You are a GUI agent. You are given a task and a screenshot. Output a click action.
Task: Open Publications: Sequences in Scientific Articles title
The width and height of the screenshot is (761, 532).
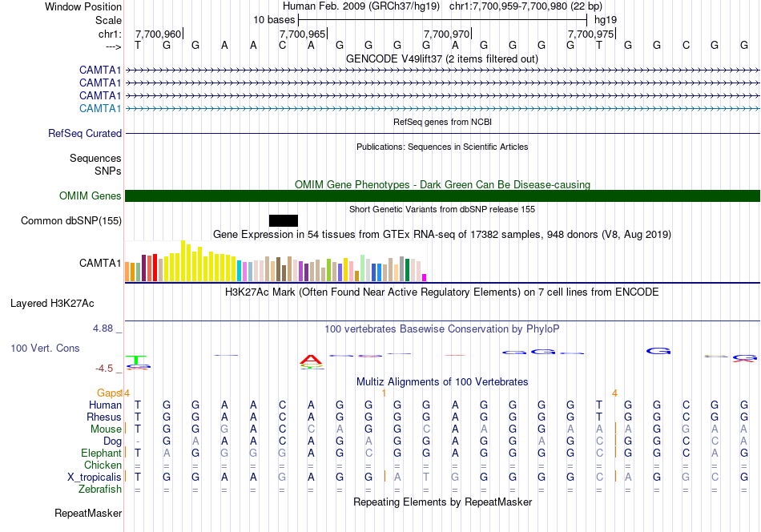(x=442, y=147)
